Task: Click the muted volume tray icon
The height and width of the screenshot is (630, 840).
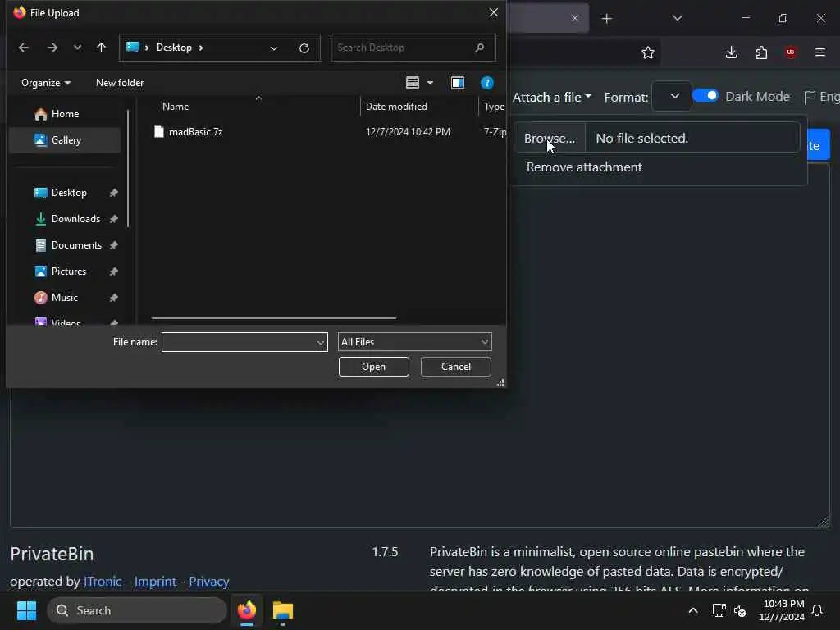Action: (740, 610)
